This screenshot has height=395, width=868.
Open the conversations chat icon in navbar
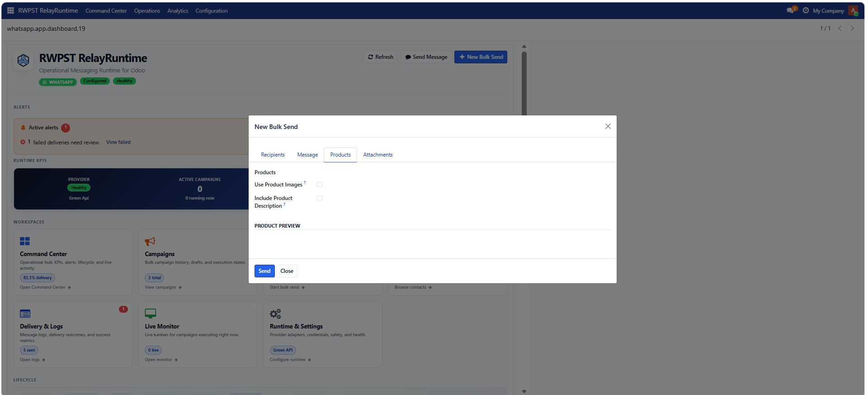[791, 10]
